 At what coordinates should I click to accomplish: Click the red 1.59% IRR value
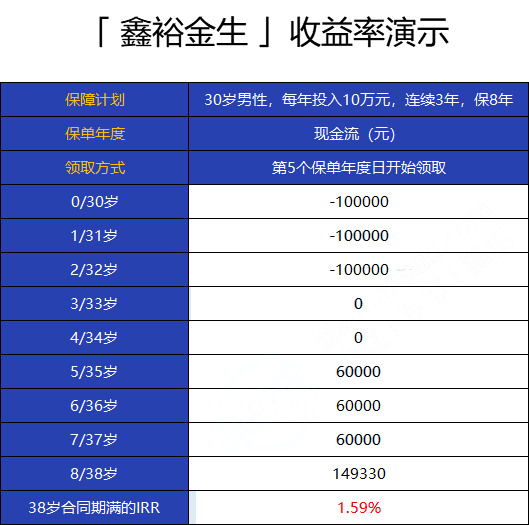click(x=359, y=508)
